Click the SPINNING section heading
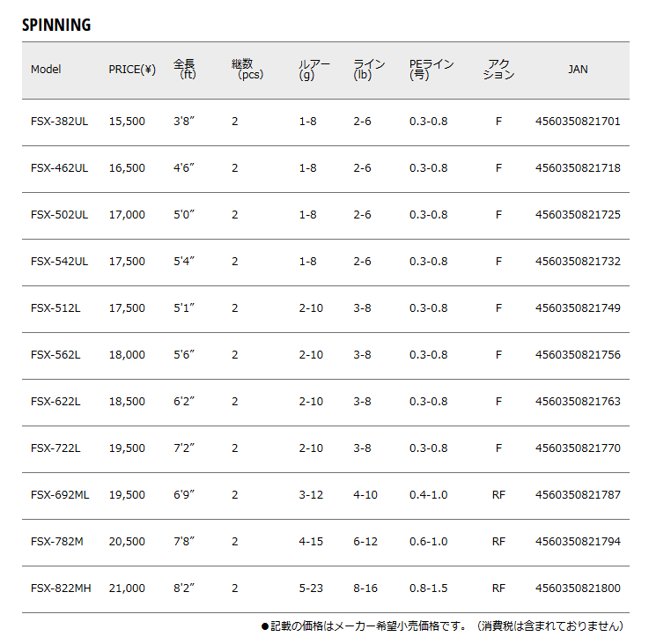The width and height of the screenshot is (671, 644). pyautogui.click(x=56, y=26)
